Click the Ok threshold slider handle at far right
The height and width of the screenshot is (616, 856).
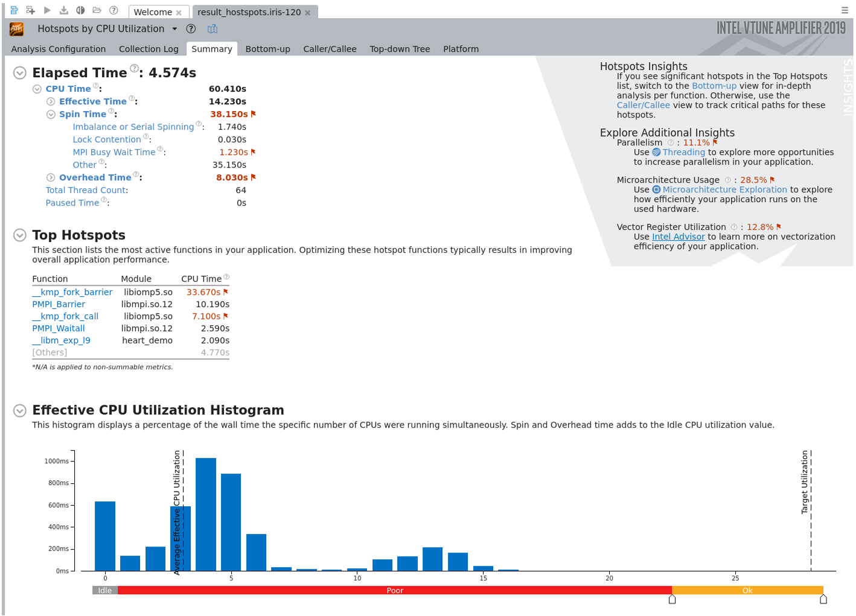click(x=823, y=599)
